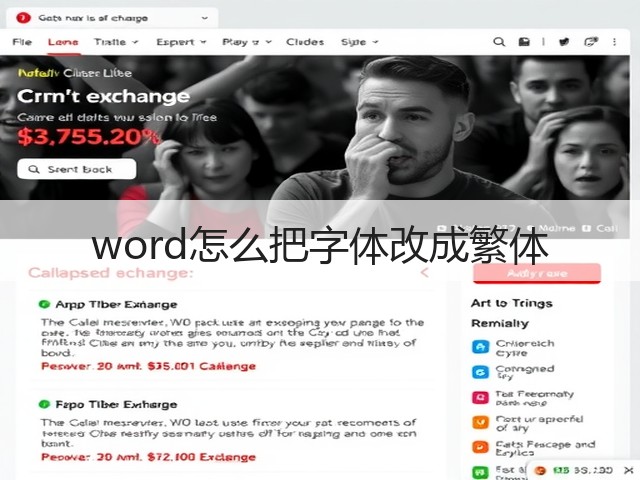
Task: Open the Clades menu item
Action: point(305,42)
